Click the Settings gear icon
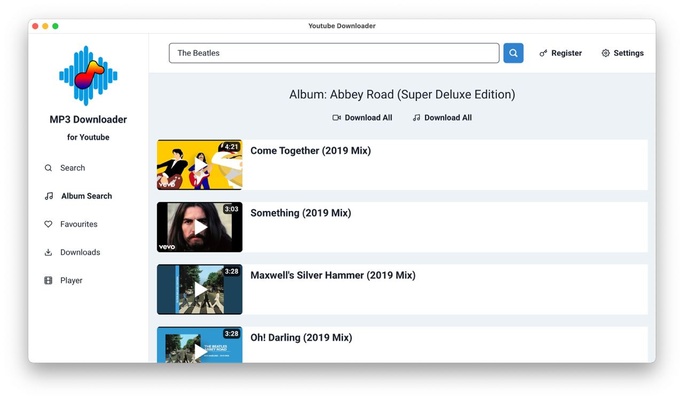The width and height of the screenshot is (684, 400). click(x=605, y=53)
